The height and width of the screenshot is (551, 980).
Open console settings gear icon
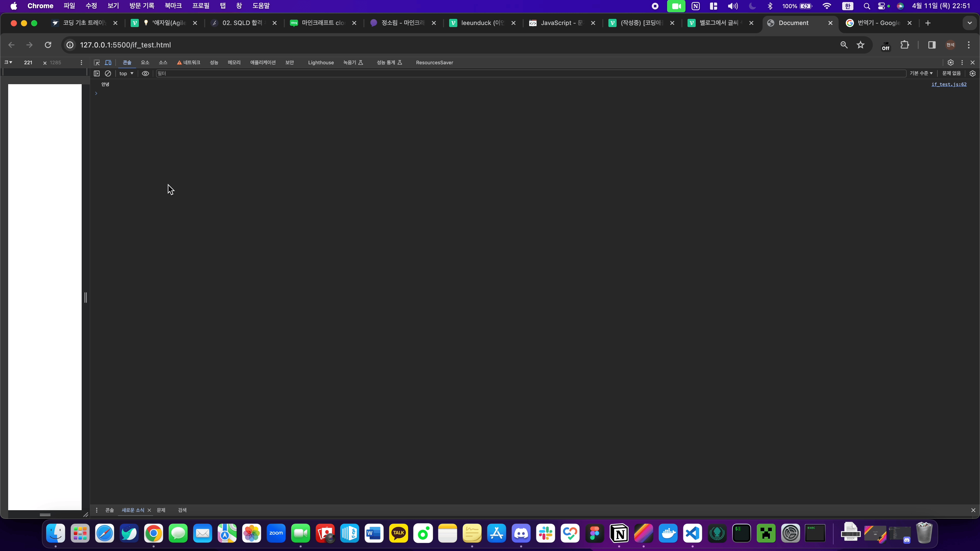(x=972, y=73)
